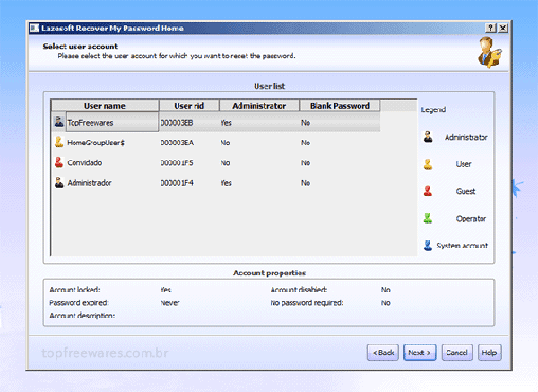Screen dimensions: 538x392
Task: Click the Password expired Never value
Action: [x=169, y=303]
